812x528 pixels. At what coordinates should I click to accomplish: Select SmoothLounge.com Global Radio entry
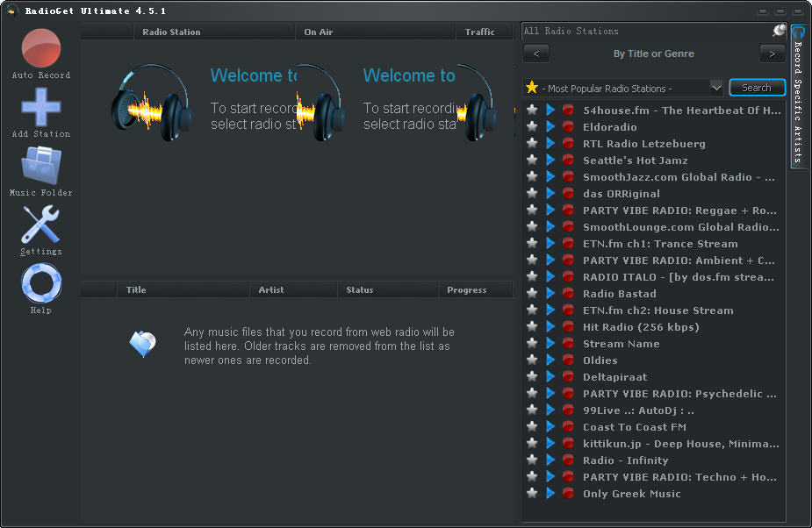coord(681,227)
